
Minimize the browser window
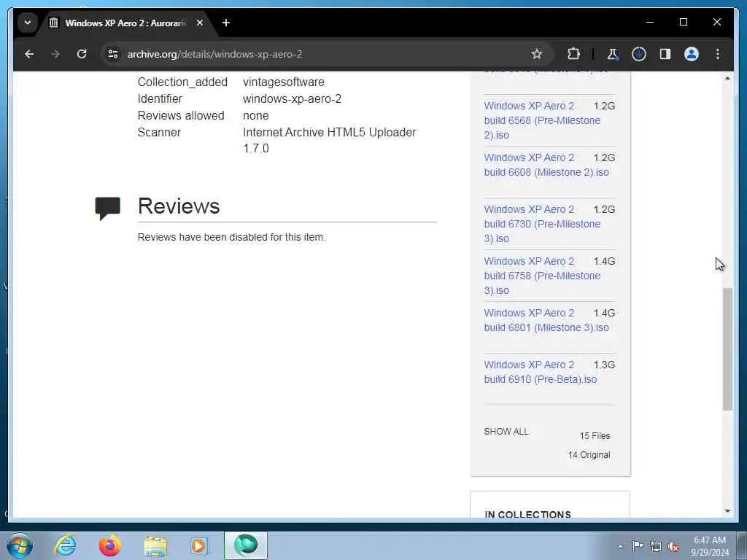650,23
